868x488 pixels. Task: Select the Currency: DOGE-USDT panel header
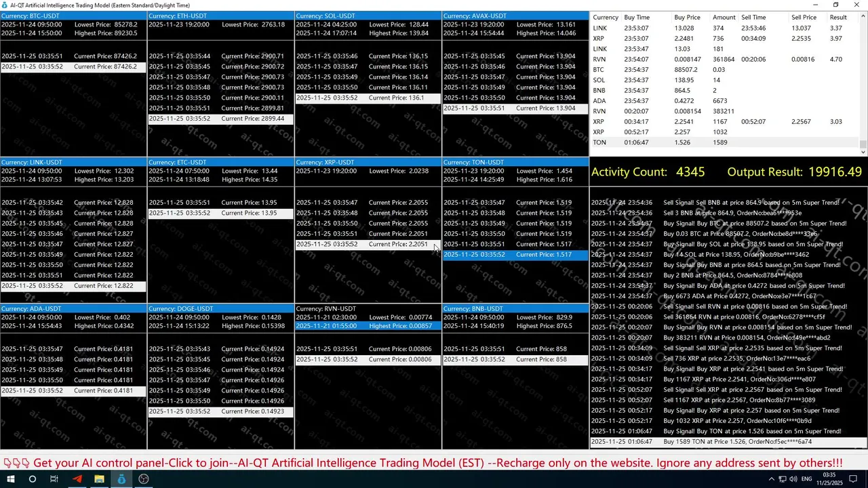[x=220, y=308]
